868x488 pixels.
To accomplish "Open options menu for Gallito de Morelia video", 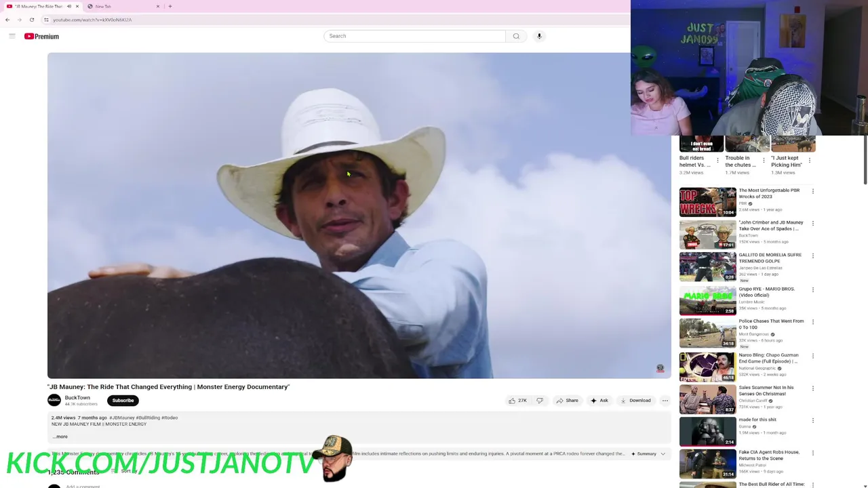I will (x=812, y=256).
